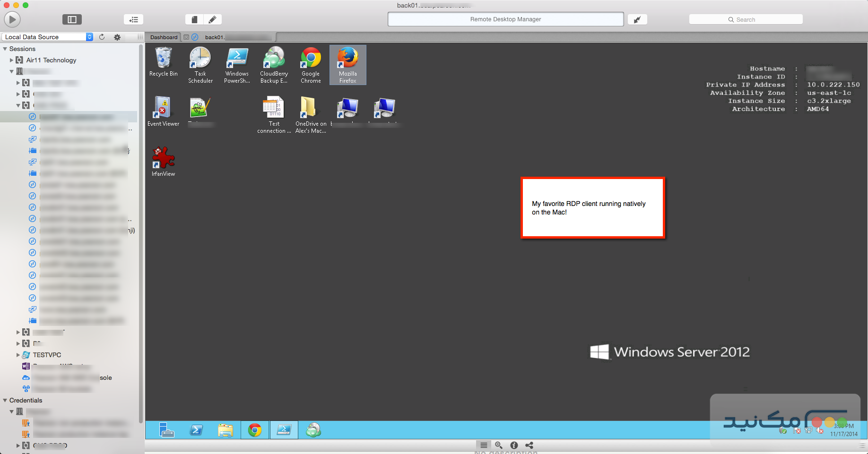The height and width of the screenshot is (454, 868).
Task: Open File Explorer from the Windows taskbar
Action: pyautogui.click(x=226, y=430)
